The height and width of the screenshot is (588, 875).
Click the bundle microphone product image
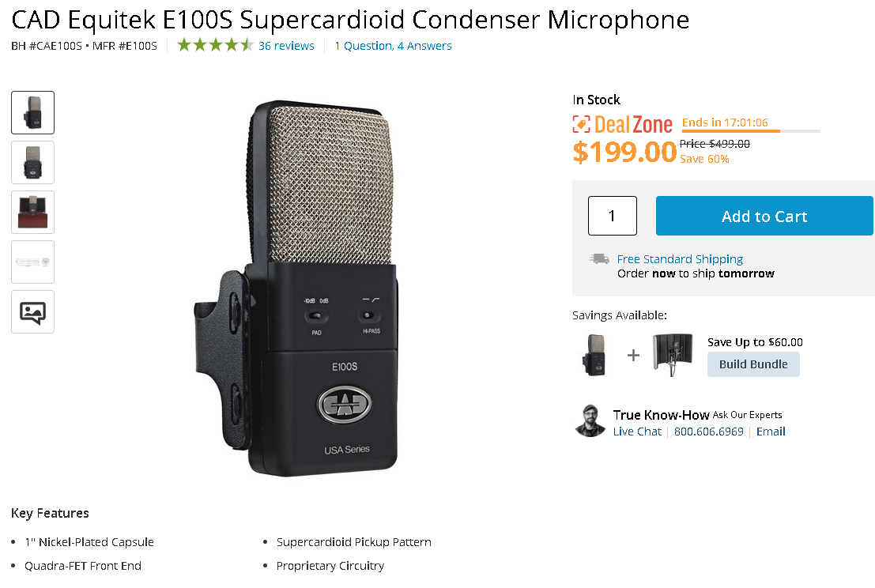click(x=594, y=354)
